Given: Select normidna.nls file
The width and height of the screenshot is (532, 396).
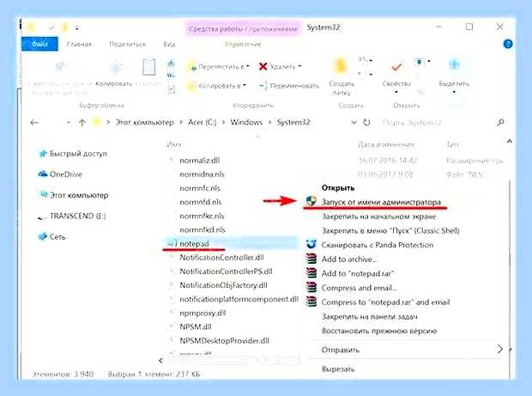Looking at the screenshot, I should coord(202,174).
